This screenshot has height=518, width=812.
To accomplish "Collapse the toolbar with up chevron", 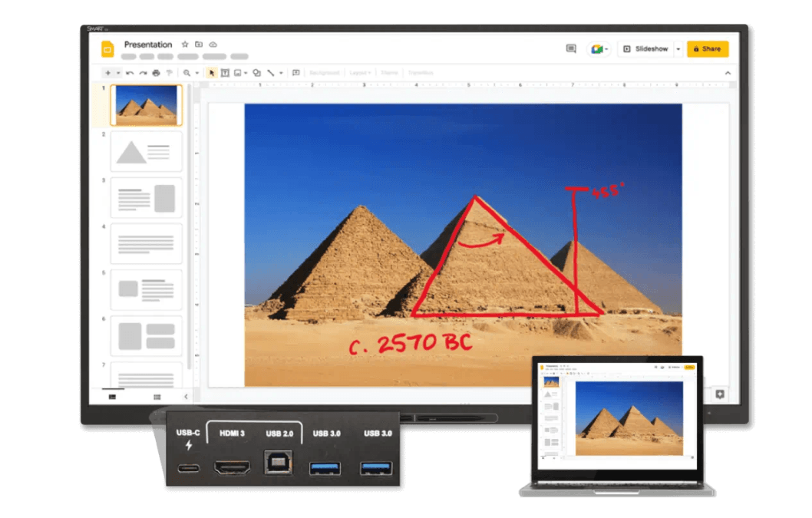I will [x=728, y=73].
